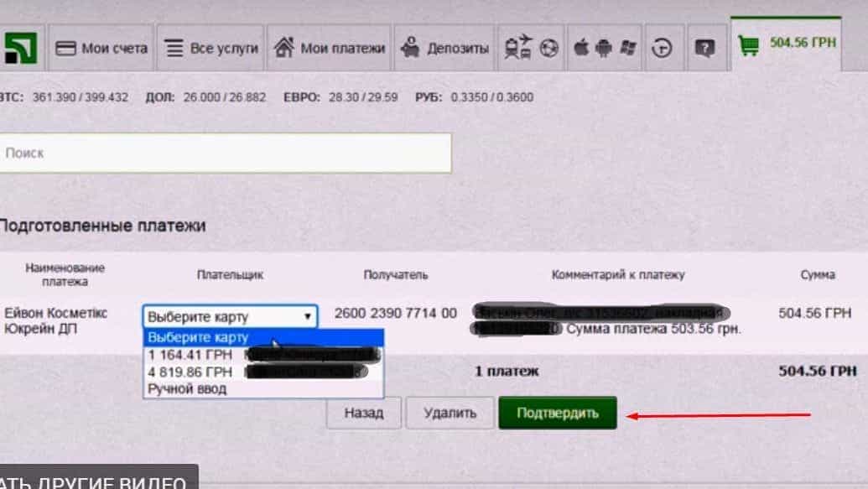868x489 pixels.
Task: Click the Получатель column header
Action: click(395, 274)
